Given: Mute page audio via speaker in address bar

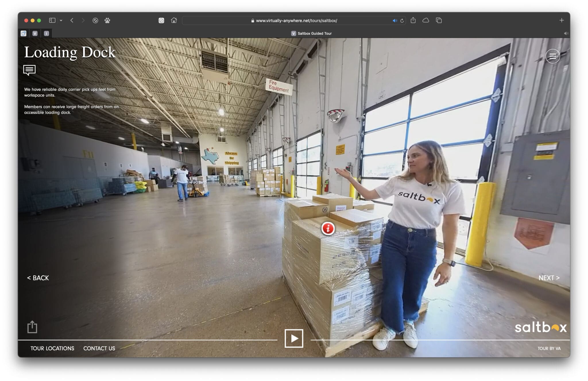Looking at the screenshot, I should click(395, 20).
